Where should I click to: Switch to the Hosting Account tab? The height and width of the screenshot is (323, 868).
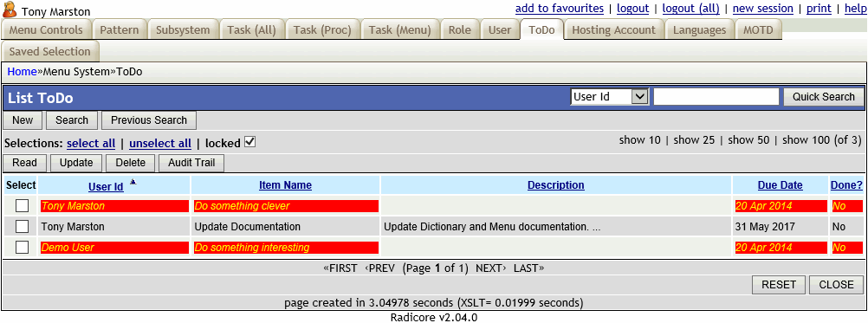(613, 29)
